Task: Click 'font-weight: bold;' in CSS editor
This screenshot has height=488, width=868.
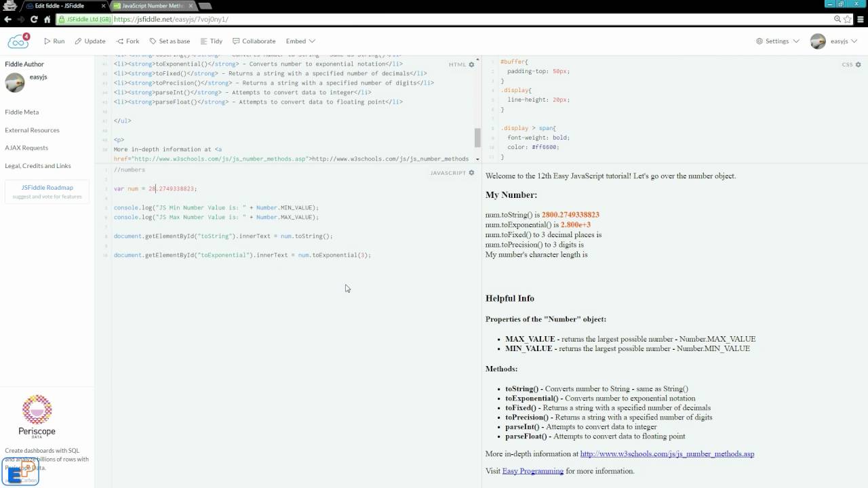Action: click(538, 138)
